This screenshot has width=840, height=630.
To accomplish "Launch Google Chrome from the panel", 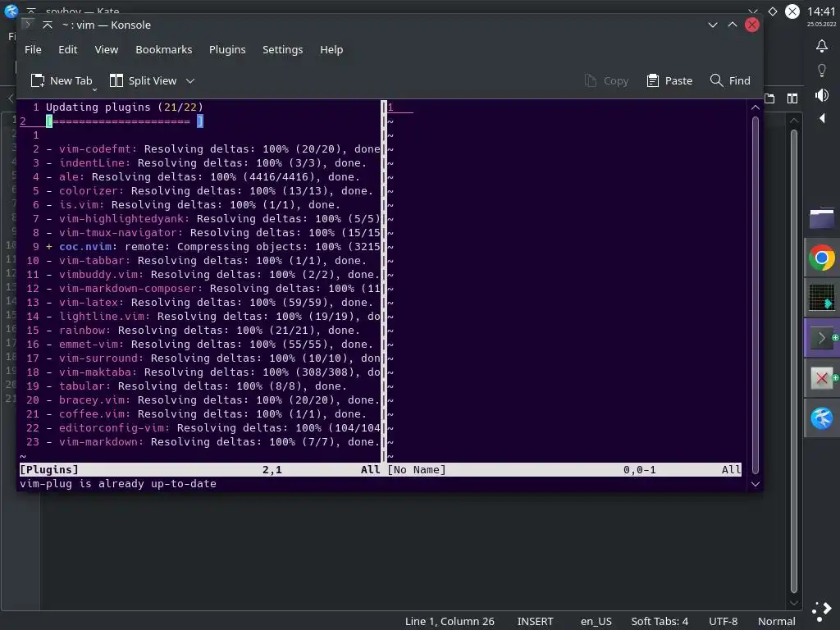I will click(x=822, y=258).
